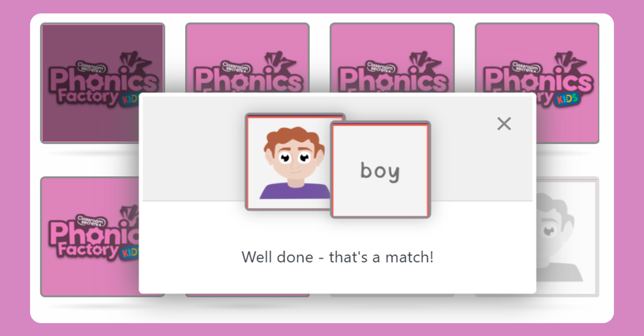Click the KIDS badge on the bottom-left card

pyautogui.click(x=129, y=251)
